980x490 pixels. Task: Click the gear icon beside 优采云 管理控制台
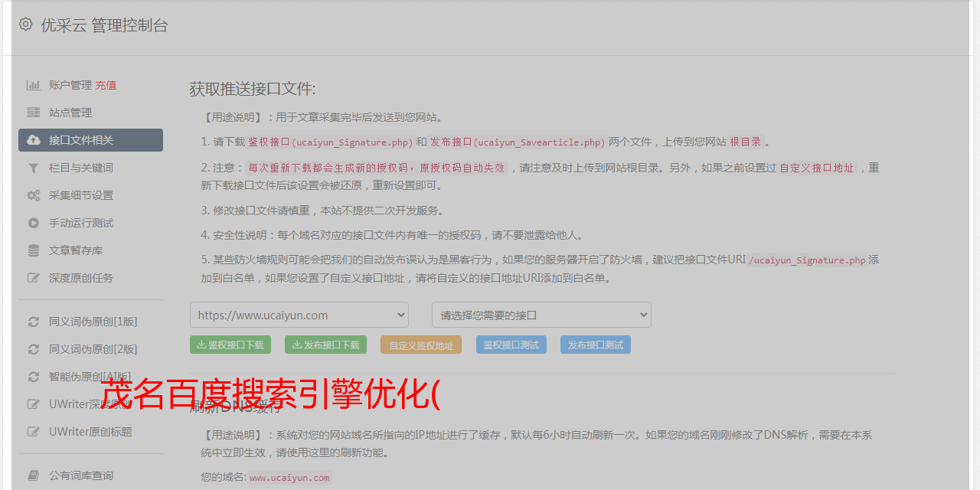click(26, 24)
